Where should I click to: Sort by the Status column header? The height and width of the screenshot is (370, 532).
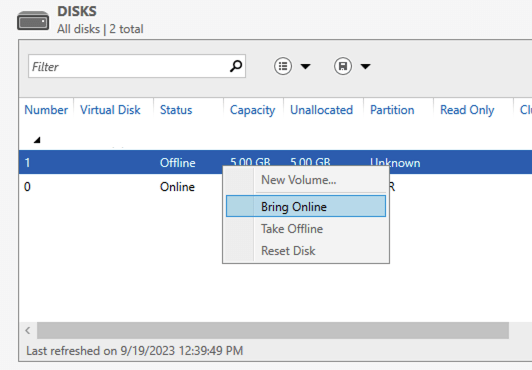(176, 110)
